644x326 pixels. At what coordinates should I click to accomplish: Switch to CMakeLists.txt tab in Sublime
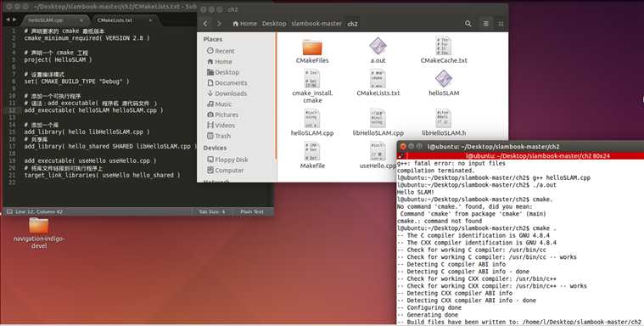click(115, 20)
